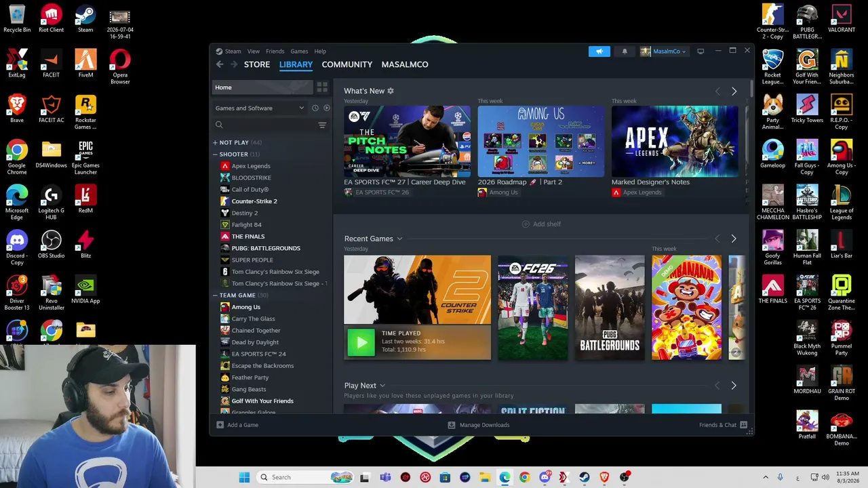Open the Recent Games shelf dropdown
868x488 pixels.
pos(399,239)
